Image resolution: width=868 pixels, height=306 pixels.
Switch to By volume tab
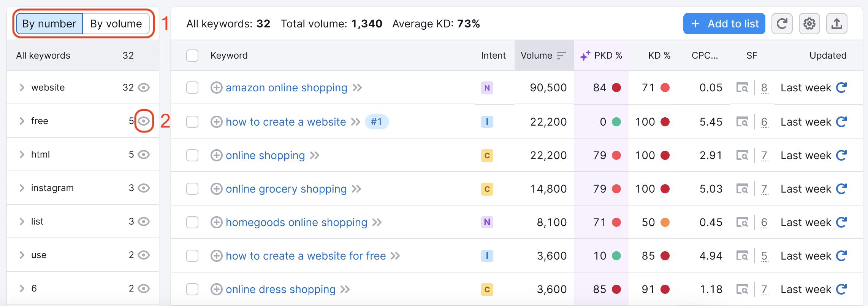[116, 24]
